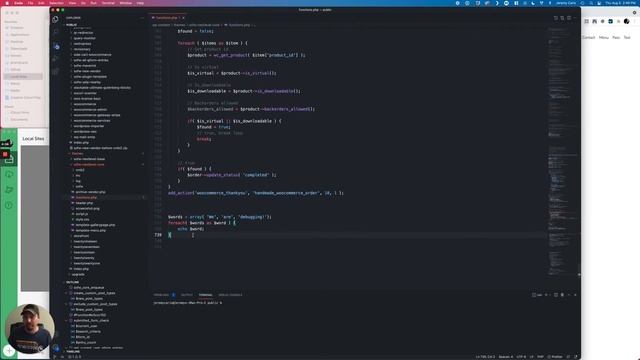This screenshot has height=360, width=640.
Task: Select the Terminal panel tab
Action: 206,295
